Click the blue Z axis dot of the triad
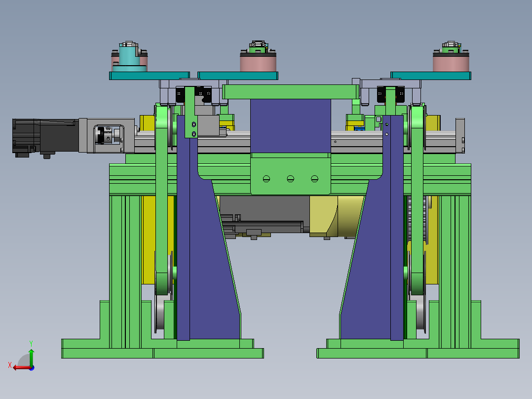Image resolution: width=532 pixels, height=399 pixels. pyautogui.click(x=32, y=368)
